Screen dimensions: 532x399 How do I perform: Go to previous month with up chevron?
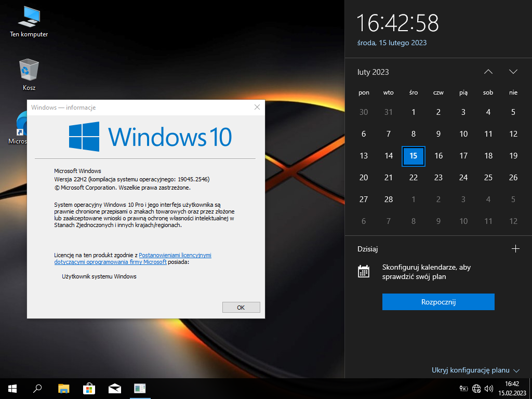[488, 72]
